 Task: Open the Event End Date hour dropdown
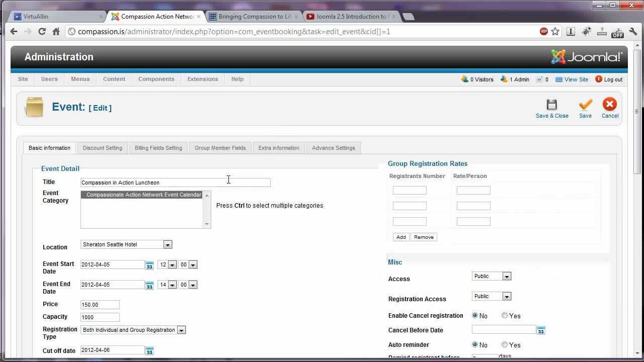167,285
